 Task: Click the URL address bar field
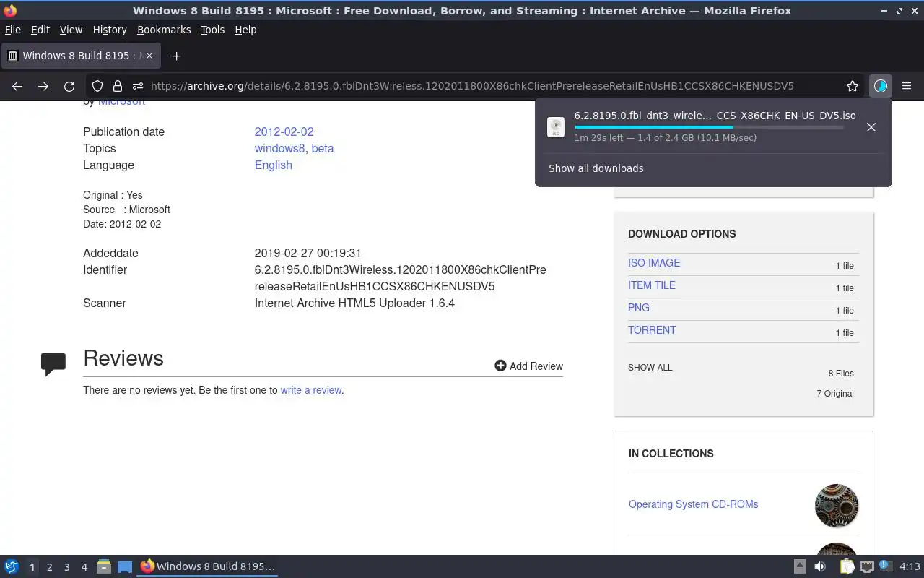point(472,86)
